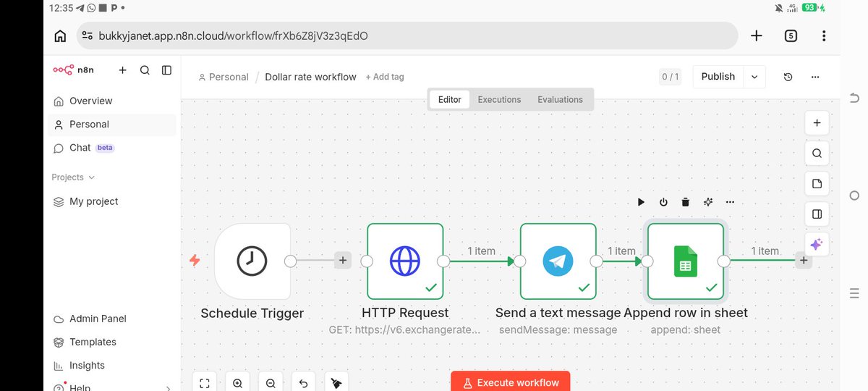Open Chat beta

click(111, 148)
